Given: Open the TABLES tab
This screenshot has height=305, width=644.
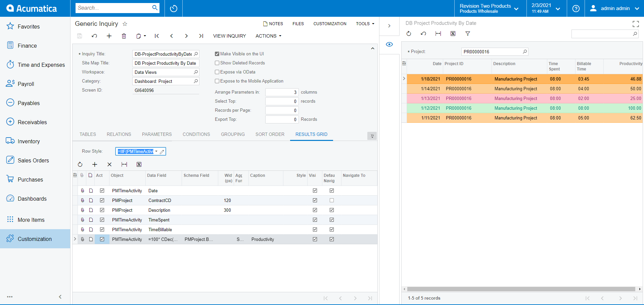Looking at the screenshot, I should tap(88, 134).
